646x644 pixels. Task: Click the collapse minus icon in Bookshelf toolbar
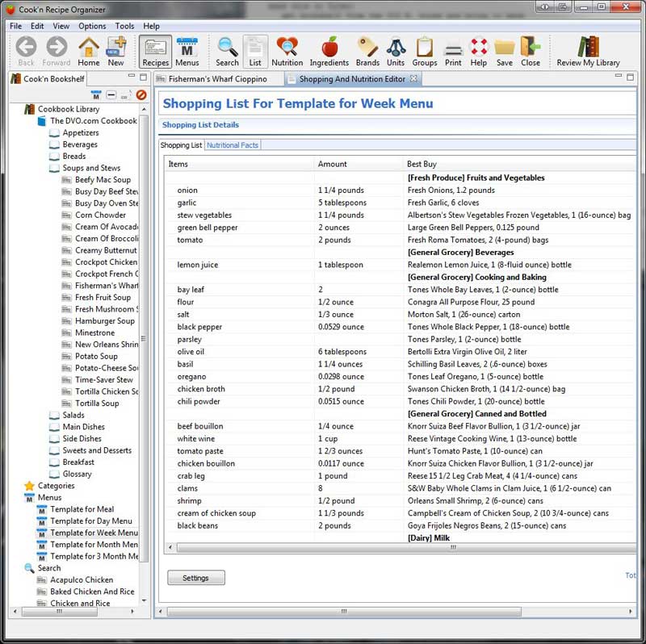pos(111,95)
